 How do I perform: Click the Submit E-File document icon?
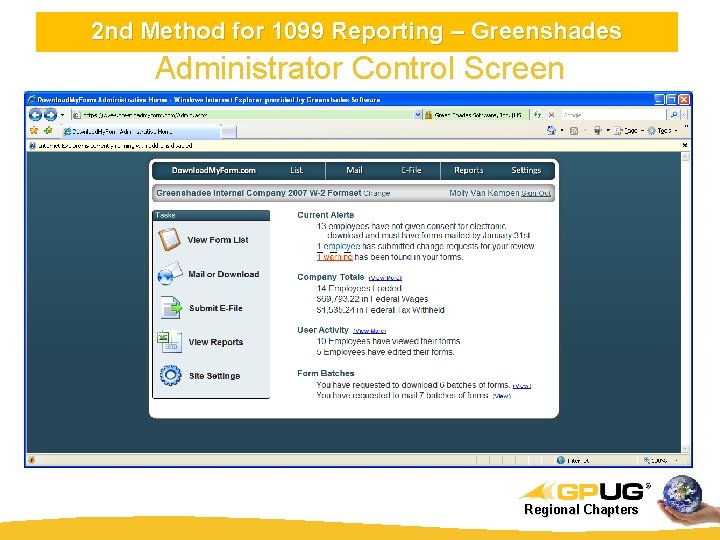pyautogui.click(x=171, y=308)
